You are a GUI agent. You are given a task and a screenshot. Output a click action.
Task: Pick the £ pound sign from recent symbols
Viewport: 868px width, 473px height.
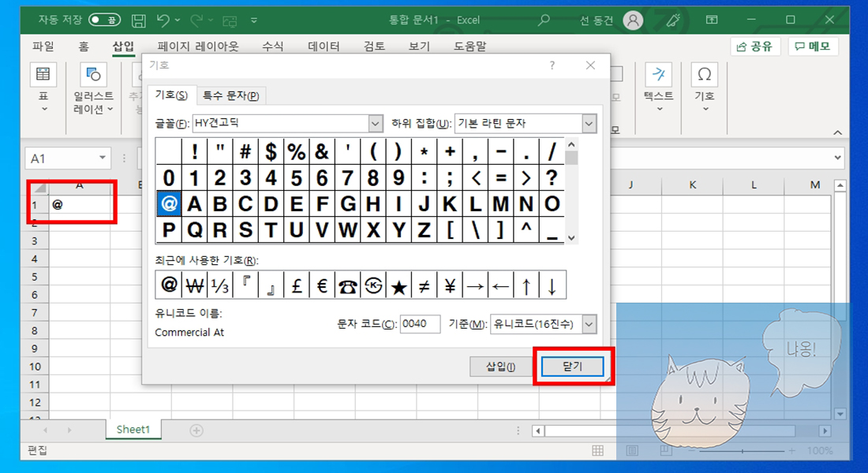point(296,285)
